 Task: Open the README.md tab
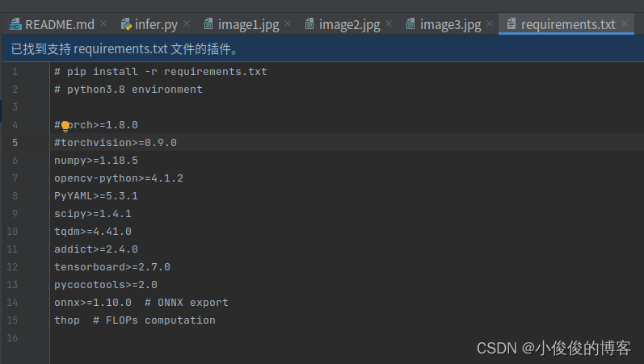60,25
